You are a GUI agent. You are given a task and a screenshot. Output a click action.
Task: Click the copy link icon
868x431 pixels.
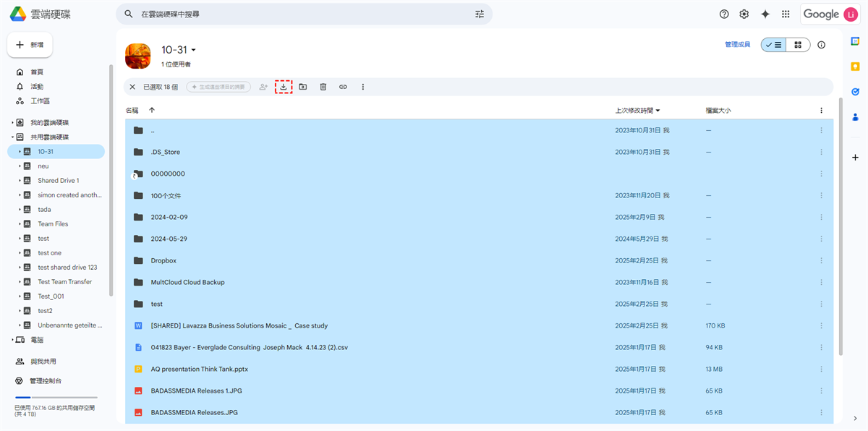343,87
